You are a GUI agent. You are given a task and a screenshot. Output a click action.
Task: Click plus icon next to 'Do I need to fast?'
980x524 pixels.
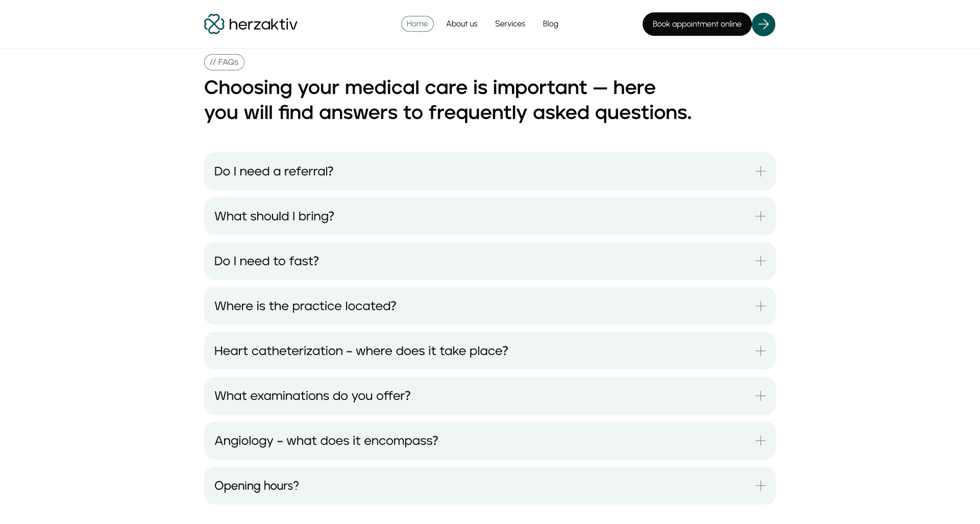pos(760,261)
